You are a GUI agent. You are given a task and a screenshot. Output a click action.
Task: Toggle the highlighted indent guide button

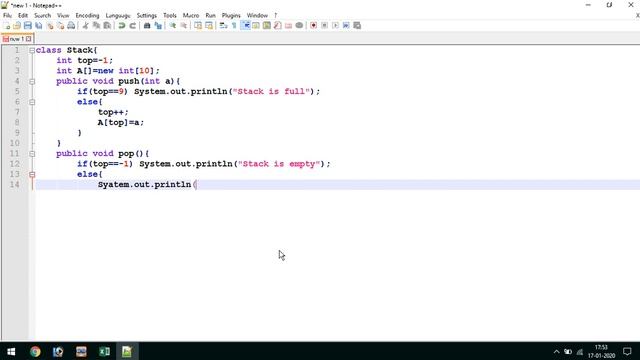point(245,26)
